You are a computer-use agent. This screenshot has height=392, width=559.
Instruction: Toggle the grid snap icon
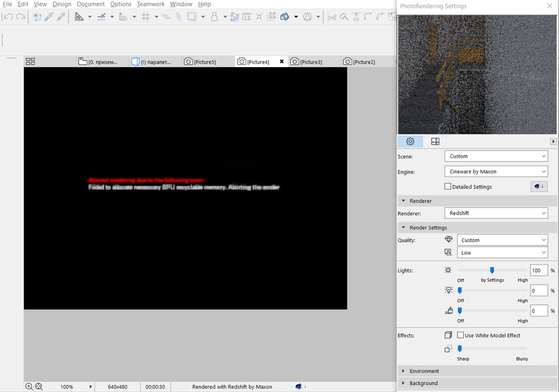(x=145, y=17)
